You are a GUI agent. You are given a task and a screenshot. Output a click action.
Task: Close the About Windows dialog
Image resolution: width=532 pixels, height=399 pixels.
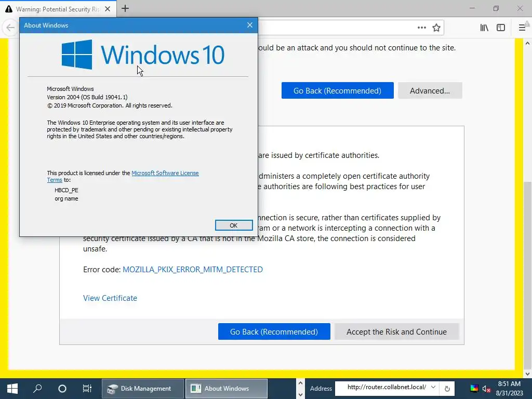pos(250,25)
